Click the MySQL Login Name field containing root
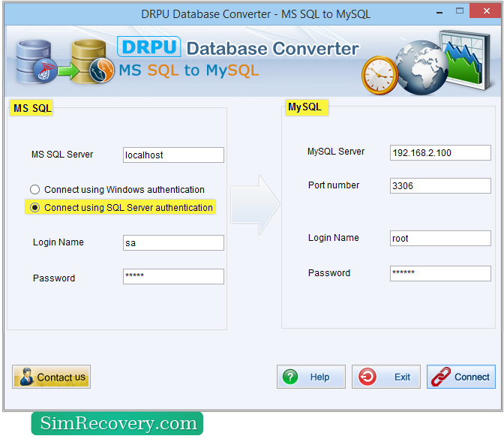Screen dimensions: 504x442 (440, 238)
